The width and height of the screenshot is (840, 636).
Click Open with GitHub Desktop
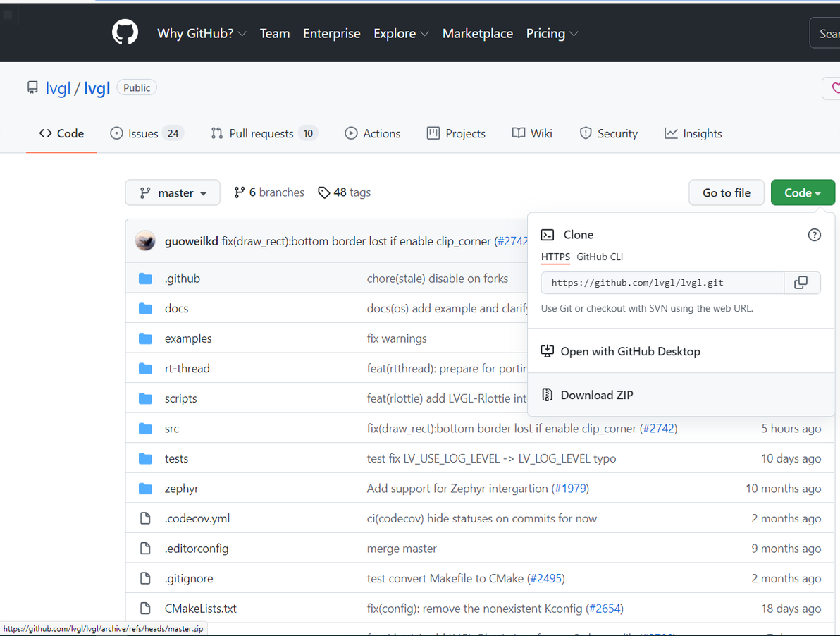(x=630, y=351)
